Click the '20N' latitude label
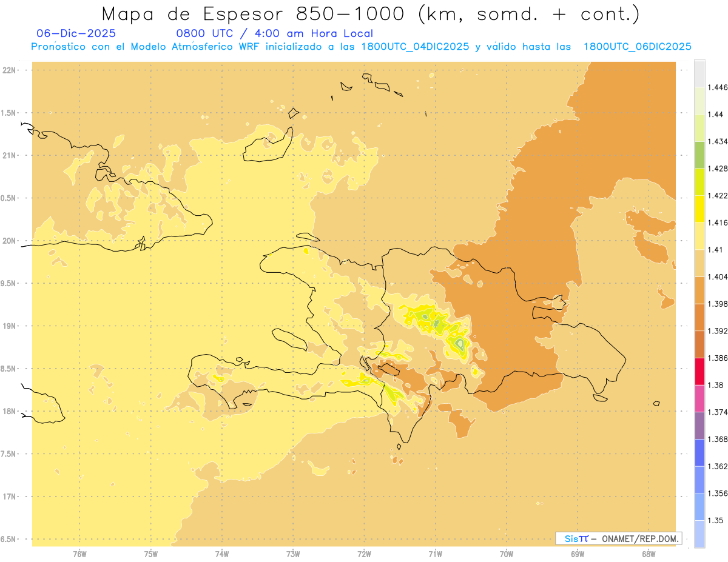The height and width of the screenshot is (562, 728). click(10, 241)
